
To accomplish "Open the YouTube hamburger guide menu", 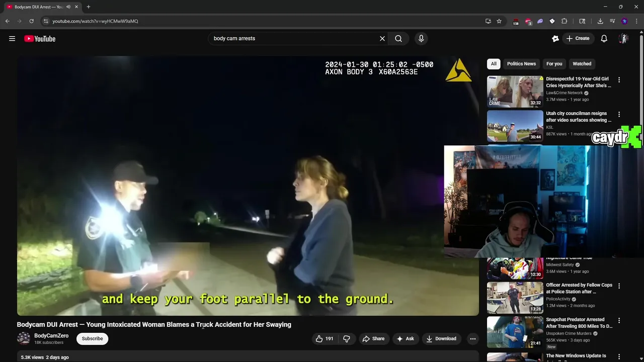I will [x=12, y=39].
